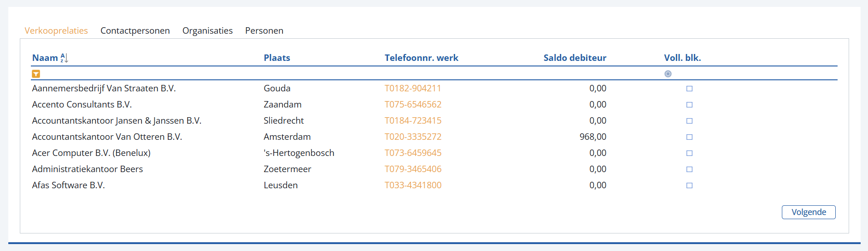Call phone number T0182-904211

[x=413, y=88]
